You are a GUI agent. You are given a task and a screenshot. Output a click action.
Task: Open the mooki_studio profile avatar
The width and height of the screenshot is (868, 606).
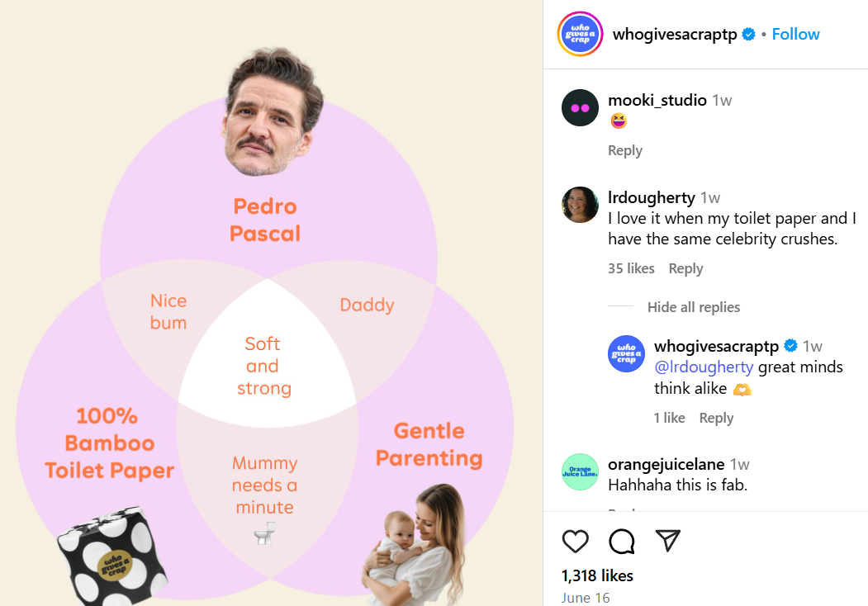pos(580,108)
